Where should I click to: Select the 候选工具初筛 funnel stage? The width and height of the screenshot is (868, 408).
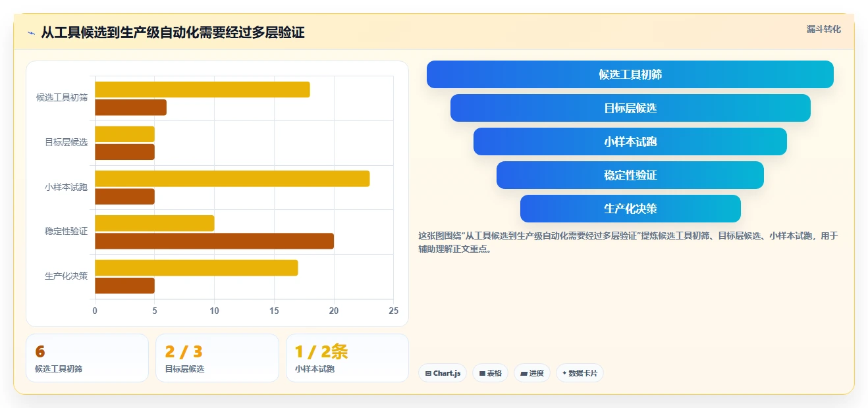pos(630,74)
